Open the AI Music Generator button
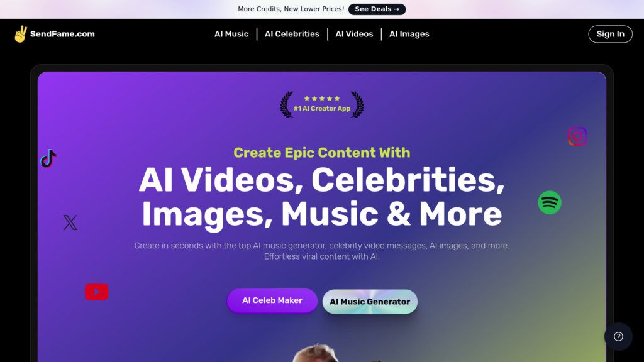The width and height of the screenshot is (644, 362). (x=370, y=302)
